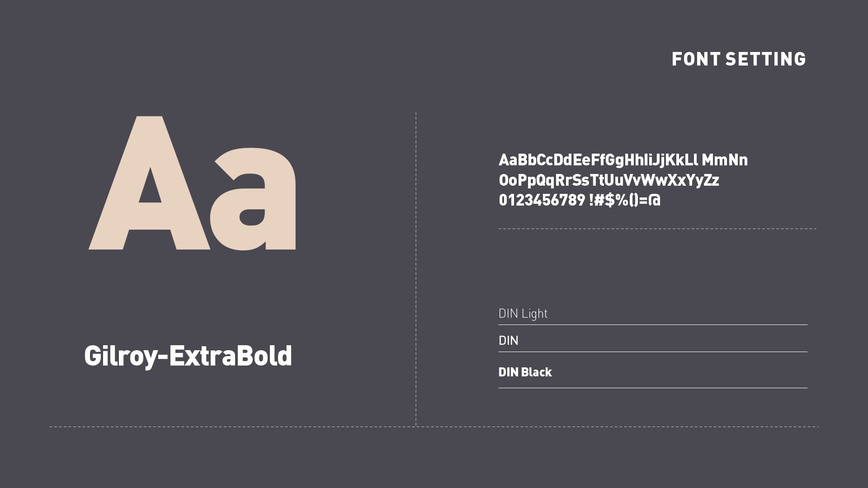The width and height of the screenshot is (868, 488).
Task: Click the word SETTING in the title
Action: coord(765,59)
